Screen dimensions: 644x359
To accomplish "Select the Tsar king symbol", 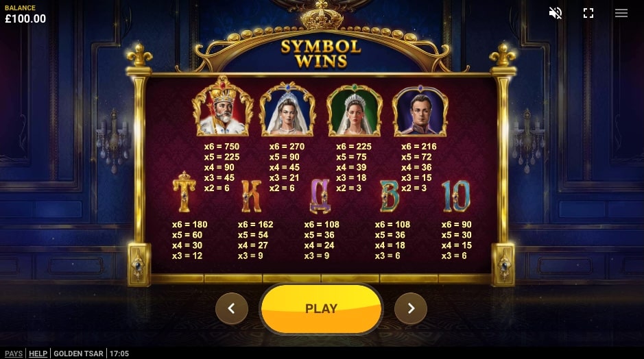I will pyautogui.click(x=222, y=106).
